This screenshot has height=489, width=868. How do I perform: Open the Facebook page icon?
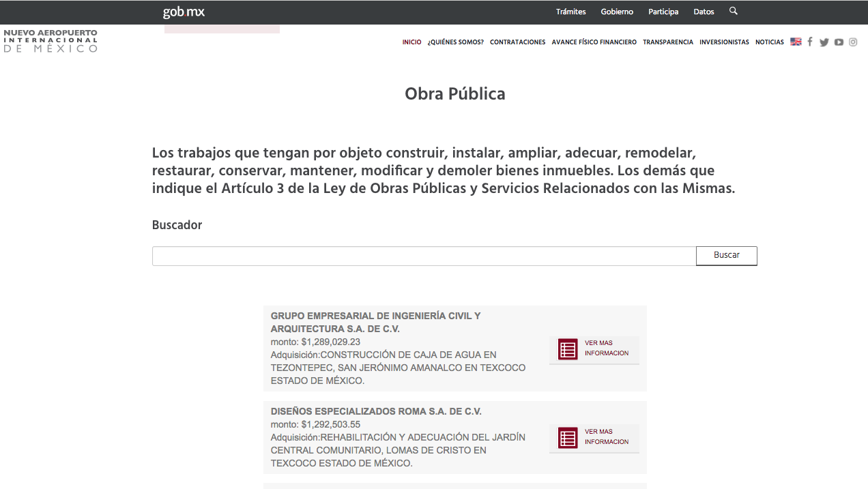tap(810, 42)
